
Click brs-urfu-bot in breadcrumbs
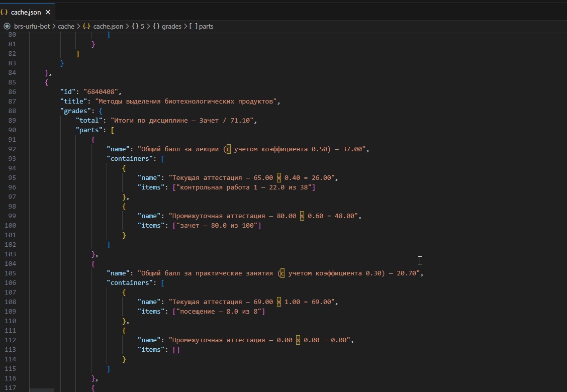click(32, 27)
